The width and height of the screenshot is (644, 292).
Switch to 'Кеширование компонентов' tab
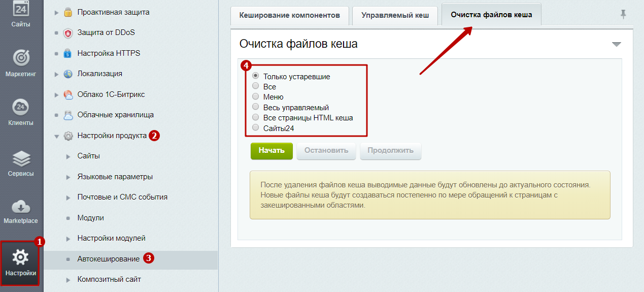coord(289,15)
